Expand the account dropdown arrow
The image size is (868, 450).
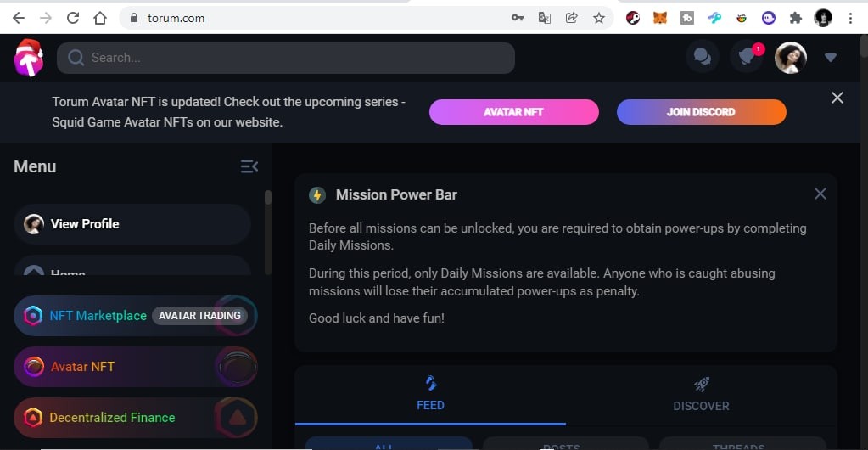tap(831, 58)
